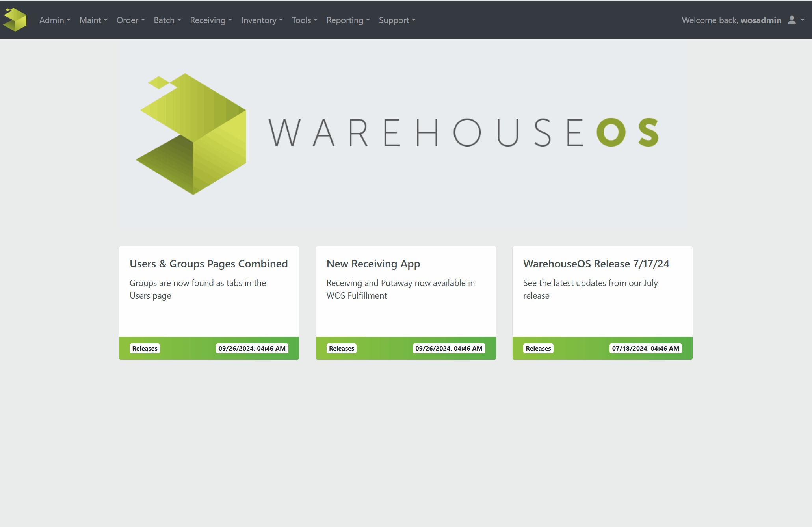This screenshot has width=812, height=527.
Task: Open the Tools dropdown menu
Action: [305, 20]
